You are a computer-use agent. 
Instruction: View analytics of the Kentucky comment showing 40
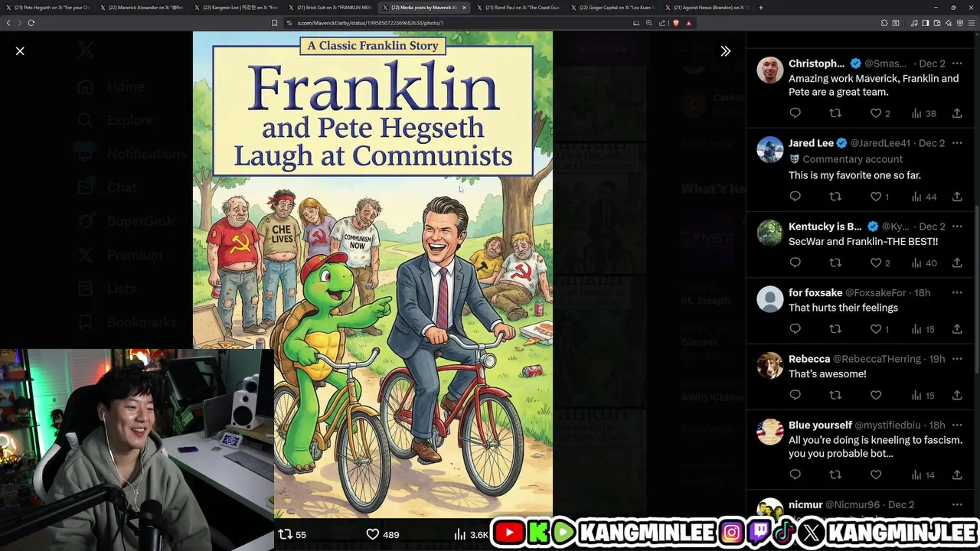(x=923, y=263)
